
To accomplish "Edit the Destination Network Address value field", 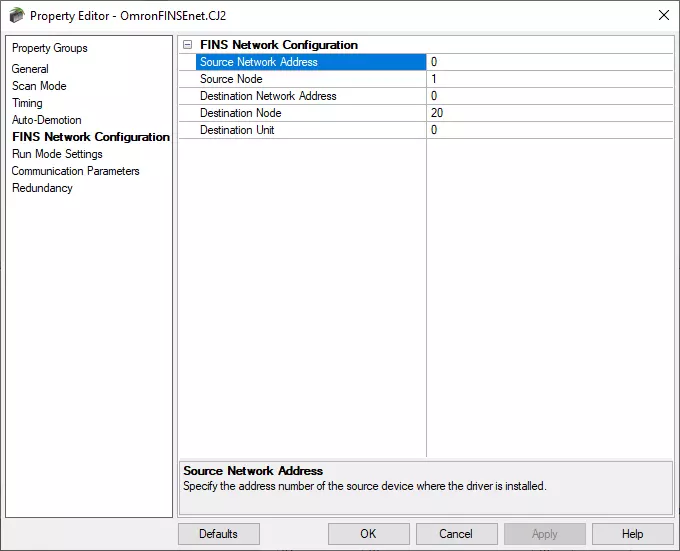I will 549,96.
